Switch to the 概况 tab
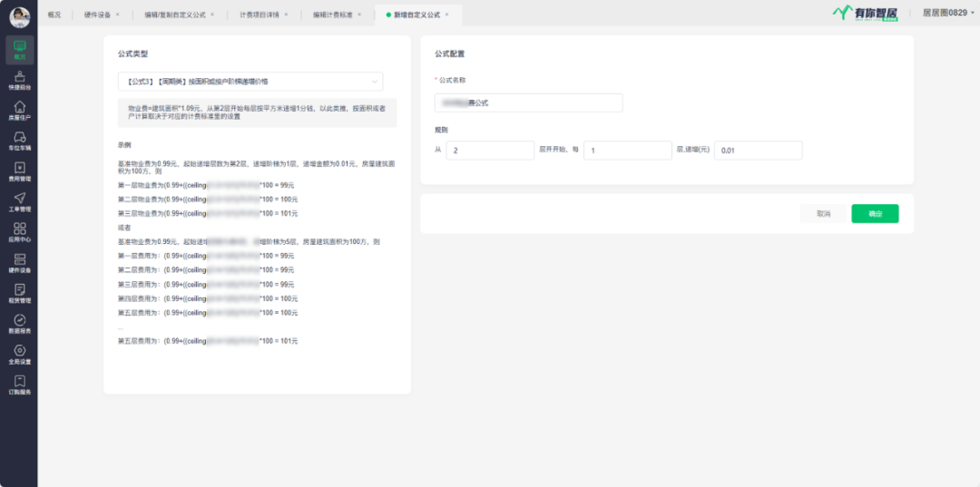The image size is (980, 487). [54, 15]
